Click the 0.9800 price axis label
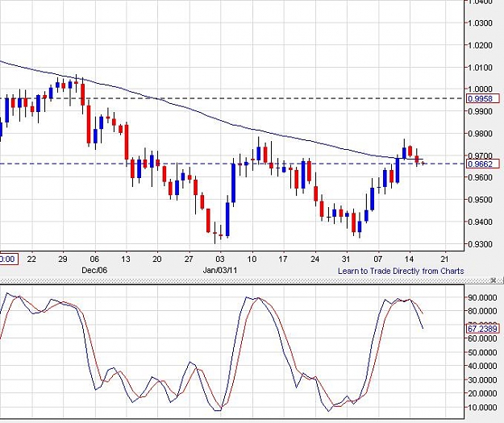 pyautogui.click(x=481, y=134)
